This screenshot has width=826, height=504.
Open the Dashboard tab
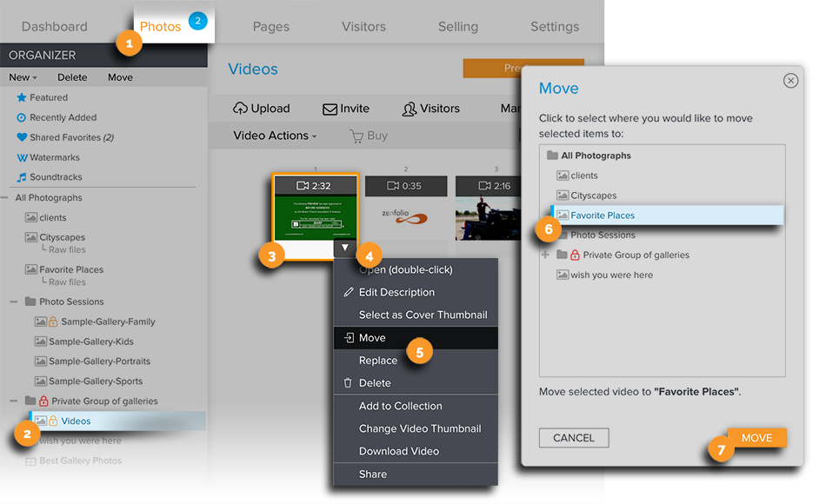point(55,26)
